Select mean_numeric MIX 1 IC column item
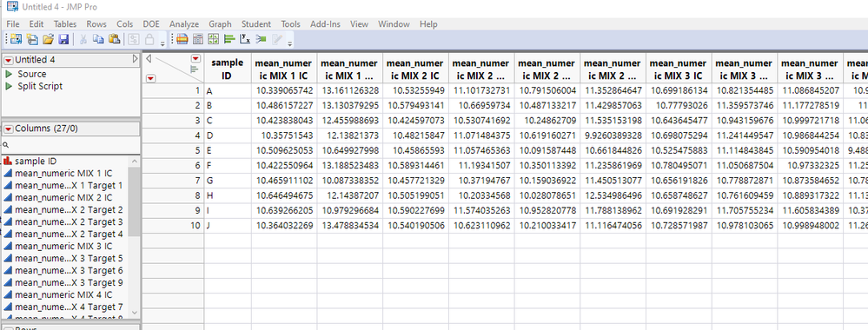This screenshot has width=868, height=330. [x=63, y=174]
